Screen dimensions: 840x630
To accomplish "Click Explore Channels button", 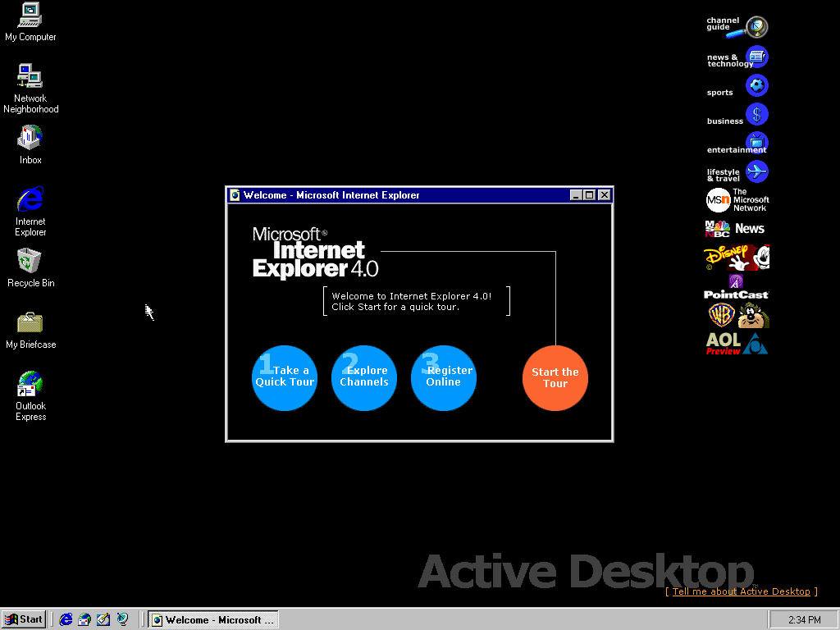I will (x=364, y=377).
